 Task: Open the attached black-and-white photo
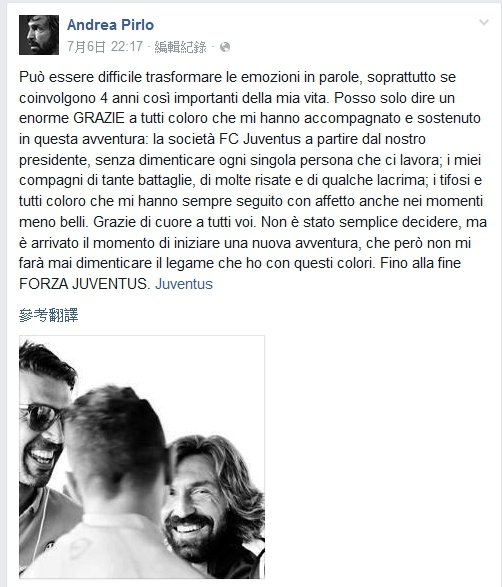coord(142,457)
